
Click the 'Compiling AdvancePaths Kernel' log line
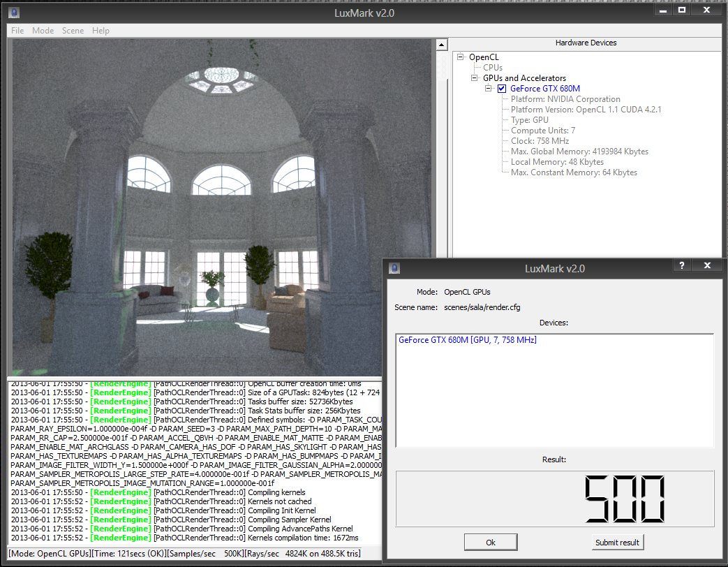(x=181, y=529)
